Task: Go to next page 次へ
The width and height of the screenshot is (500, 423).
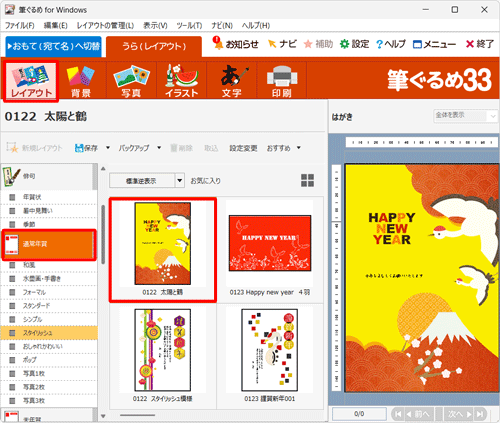Action: [x=459, y=414]
